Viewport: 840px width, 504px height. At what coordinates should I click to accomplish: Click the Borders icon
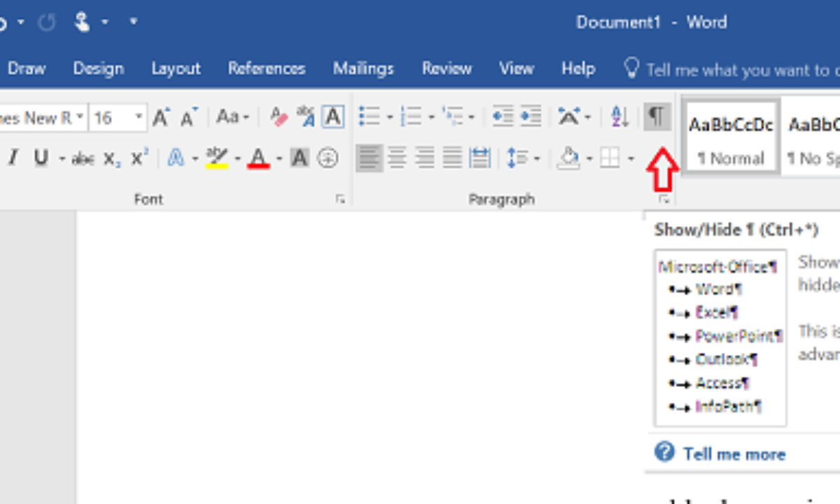pyautogui.click(x=610, y=159)
